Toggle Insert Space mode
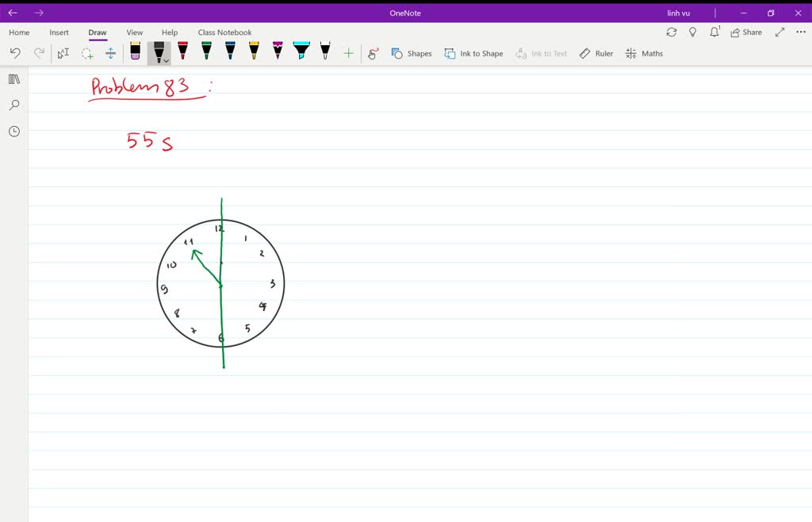 110,53
